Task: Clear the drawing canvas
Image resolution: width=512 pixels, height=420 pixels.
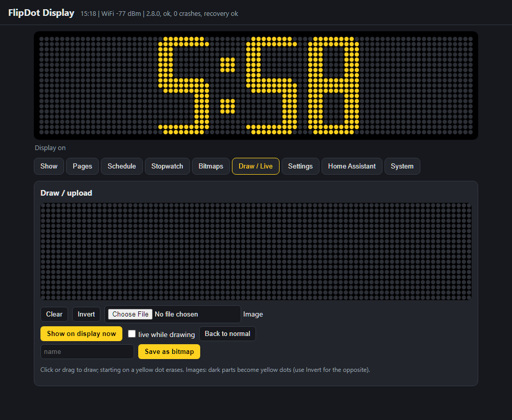Action: point(54,314)
